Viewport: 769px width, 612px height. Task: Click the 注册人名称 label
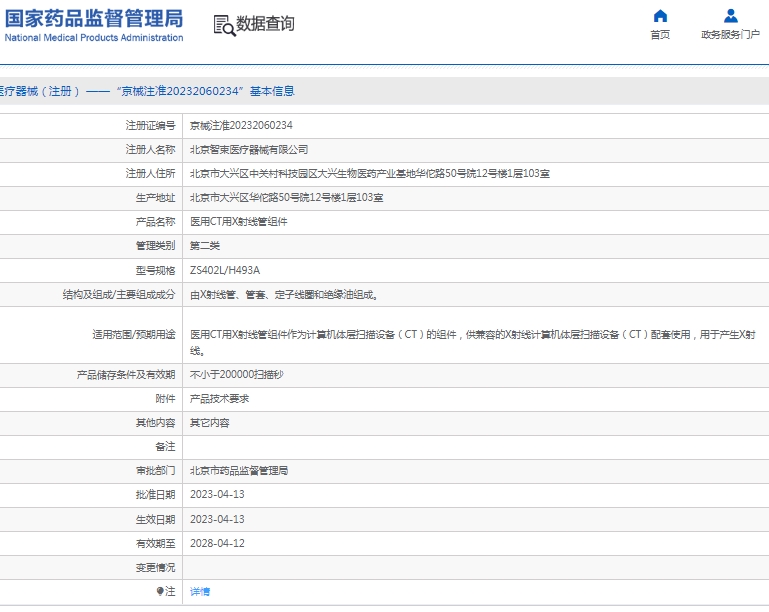pyautogui.click(x=150, y=150)
